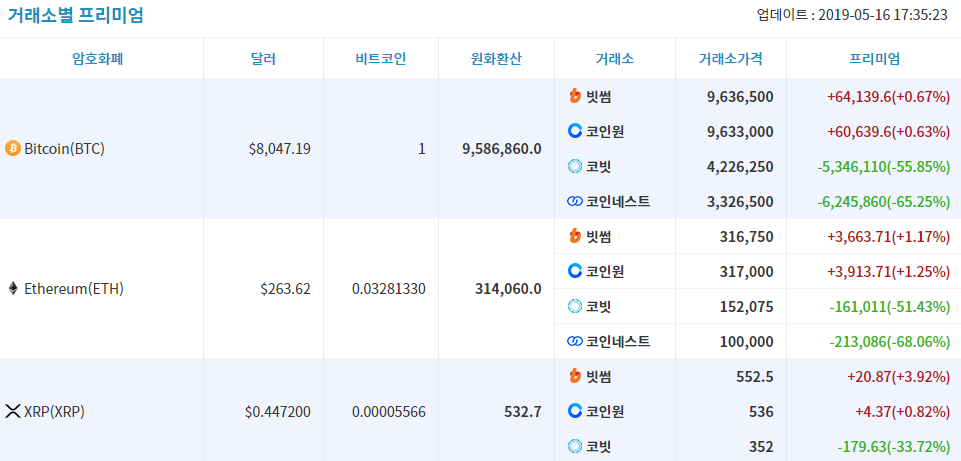Click the 비트코인 column header
961x461 pixels.
381,59
